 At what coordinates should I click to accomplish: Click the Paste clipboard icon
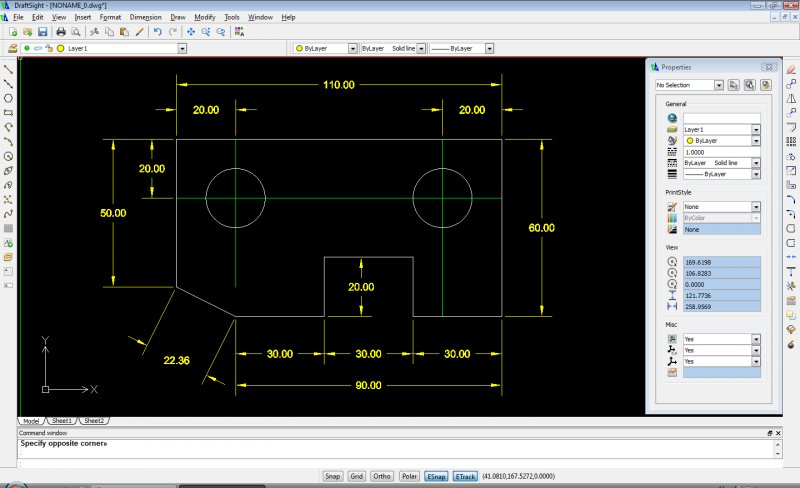[124, 32]
